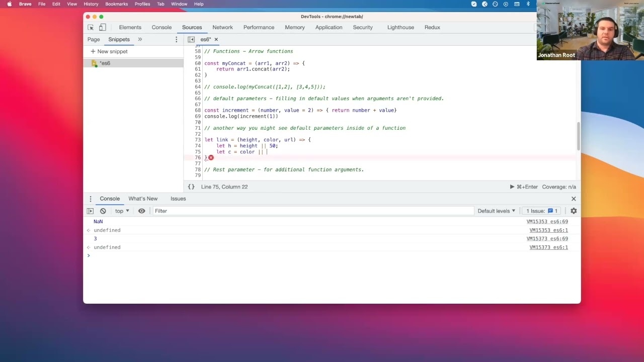Click New snippet button
644x362 pixels.
click(109, 51)
